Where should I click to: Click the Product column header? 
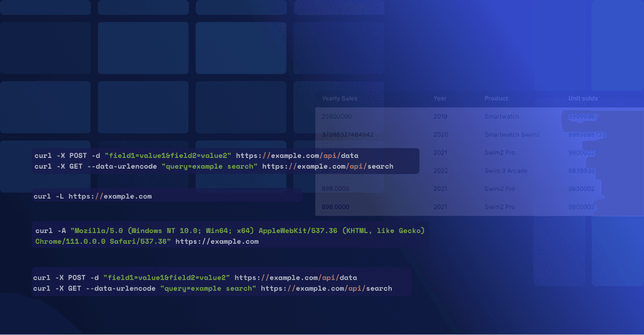(x=496, y=98)
